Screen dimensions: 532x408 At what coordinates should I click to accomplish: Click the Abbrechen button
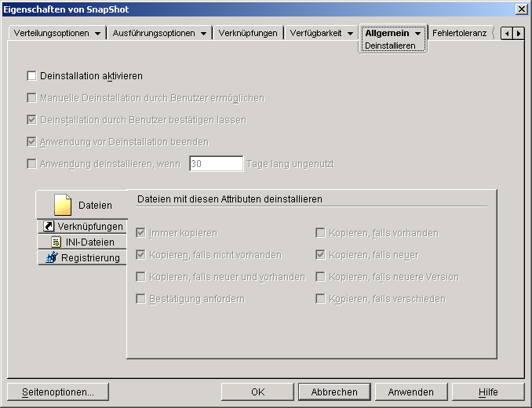[334, 392]
